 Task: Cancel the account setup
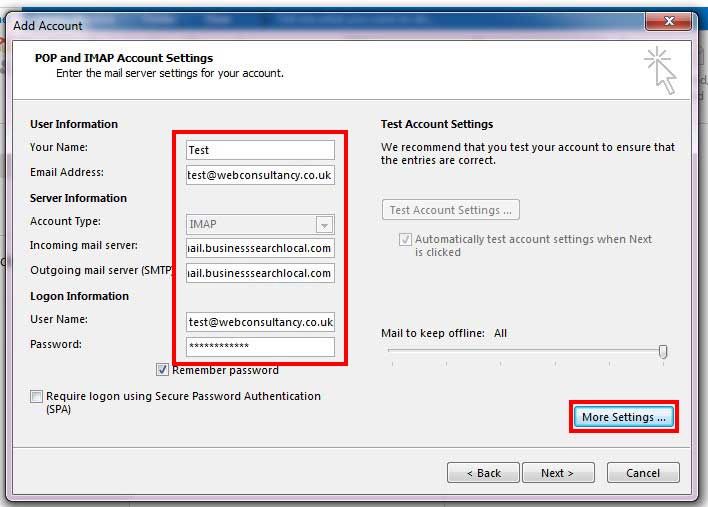pyautogui.click(x=642, y=473)
